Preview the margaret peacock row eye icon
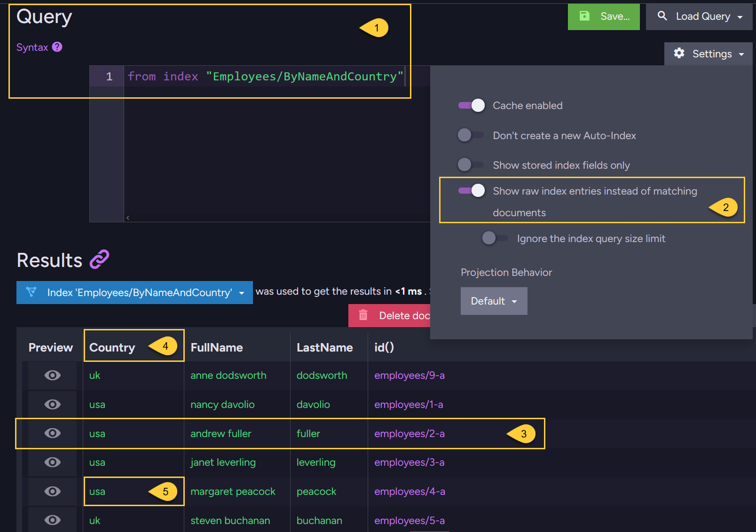This screenshot has height=532, width=756. coord(53,491)
